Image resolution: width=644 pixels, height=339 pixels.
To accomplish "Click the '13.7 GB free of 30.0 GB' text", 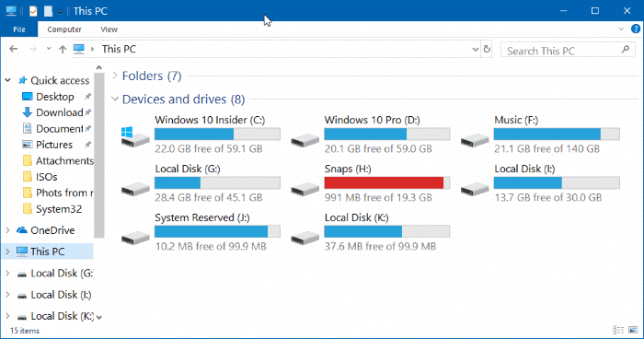I will [548, 197].
